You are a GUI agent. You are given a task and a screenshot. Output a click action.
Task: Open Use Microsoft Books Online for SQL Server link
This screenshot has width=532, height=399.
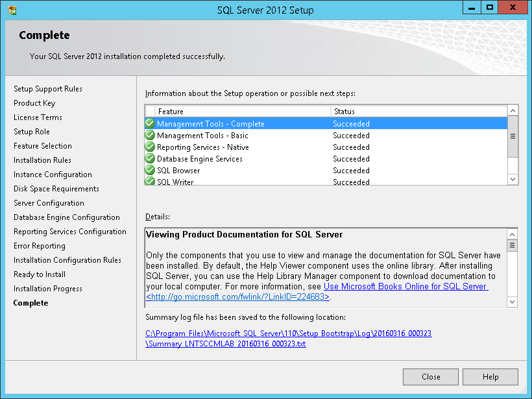tap(405, 286)
